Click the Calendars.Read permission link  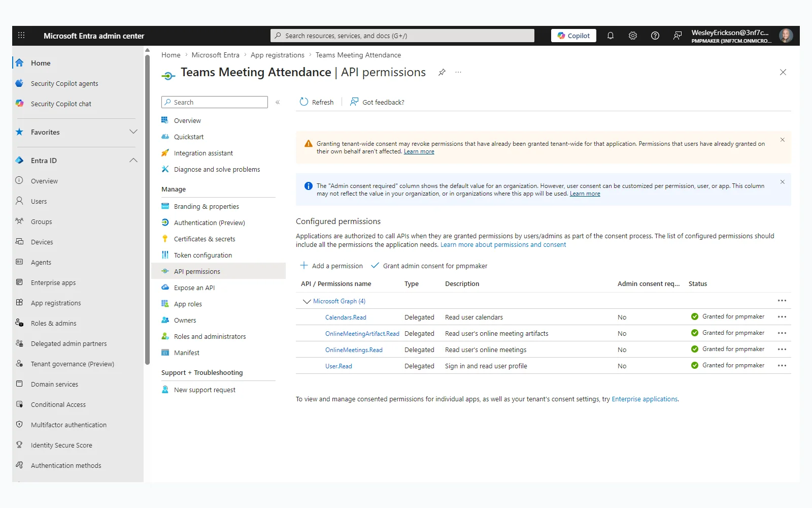coord(346,317)
